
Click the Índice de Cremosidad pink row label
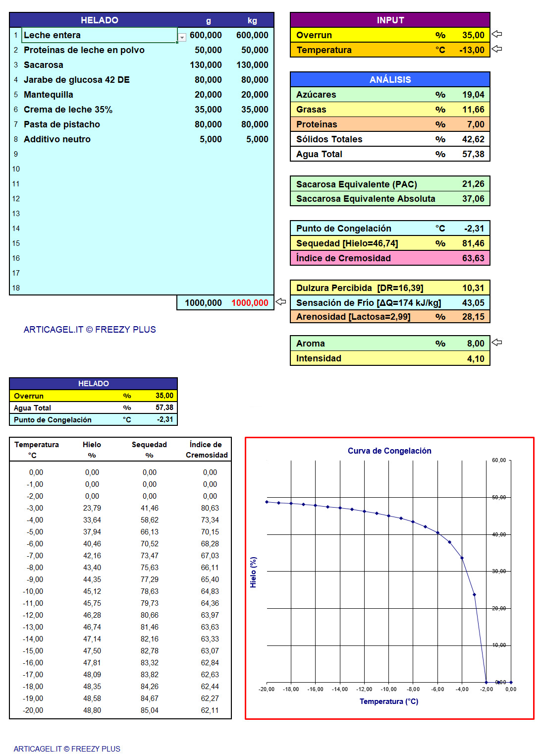coord(343,258)
